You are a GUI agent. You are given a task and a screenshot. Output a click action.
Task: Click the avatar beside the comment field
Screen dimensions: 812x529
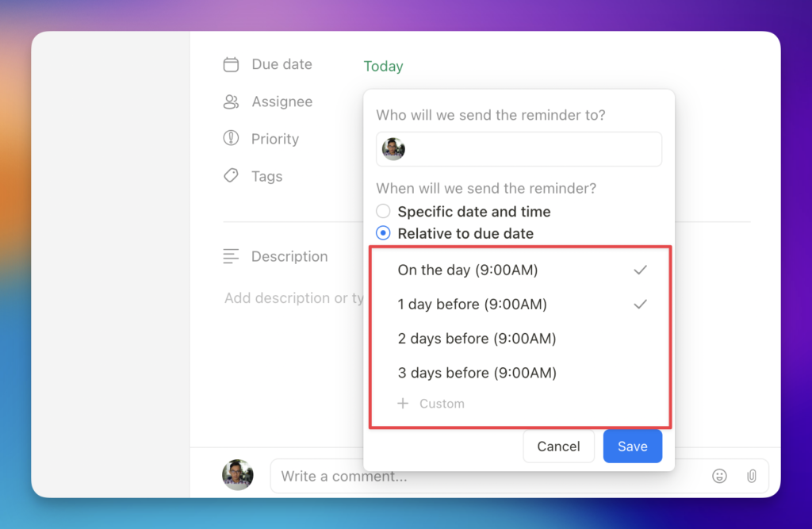tap(238, 474)
